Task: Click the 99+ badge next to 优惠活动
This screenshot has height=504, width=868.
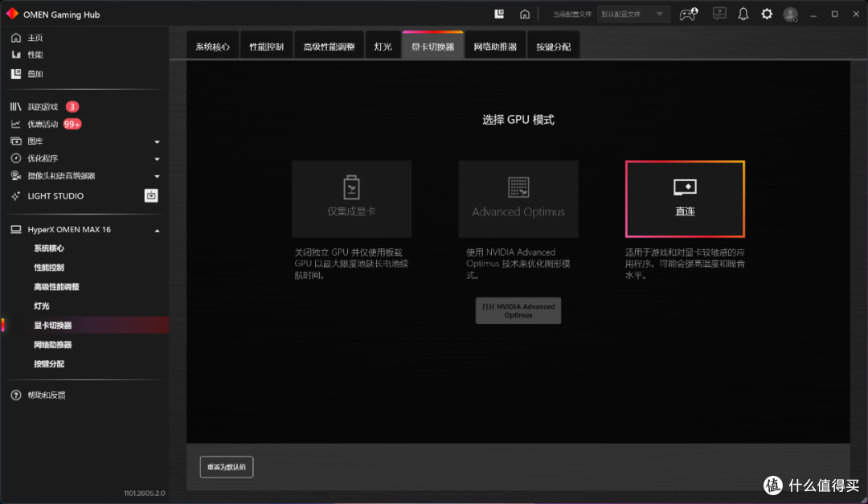Action: click(72, 124)
